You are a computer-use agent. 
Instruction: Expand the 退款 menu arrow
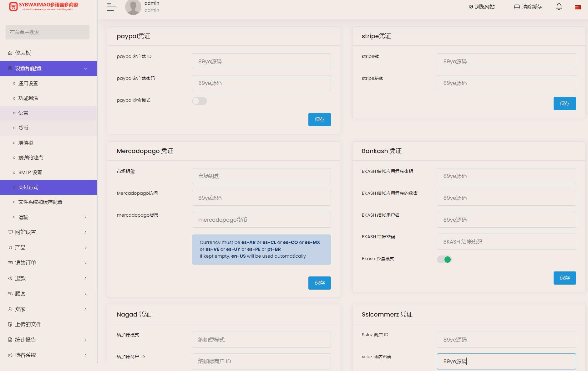(x=85, y=278)
